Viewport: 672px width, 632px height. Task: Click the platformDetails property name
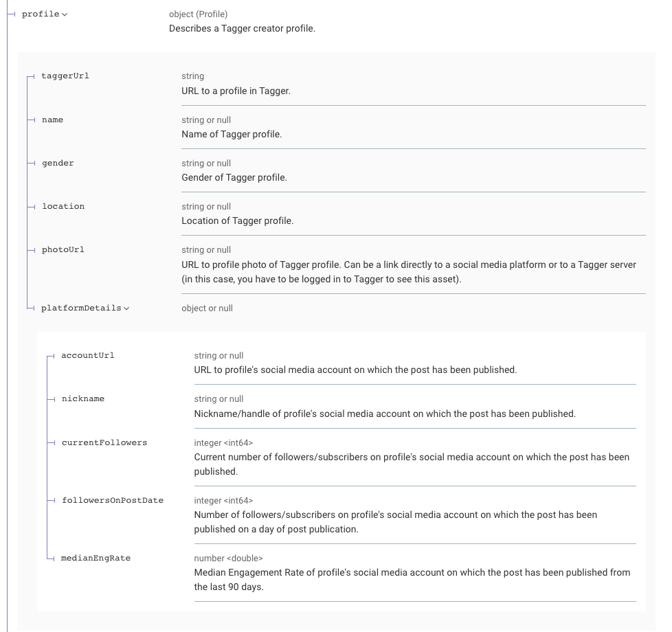[81, 308]
